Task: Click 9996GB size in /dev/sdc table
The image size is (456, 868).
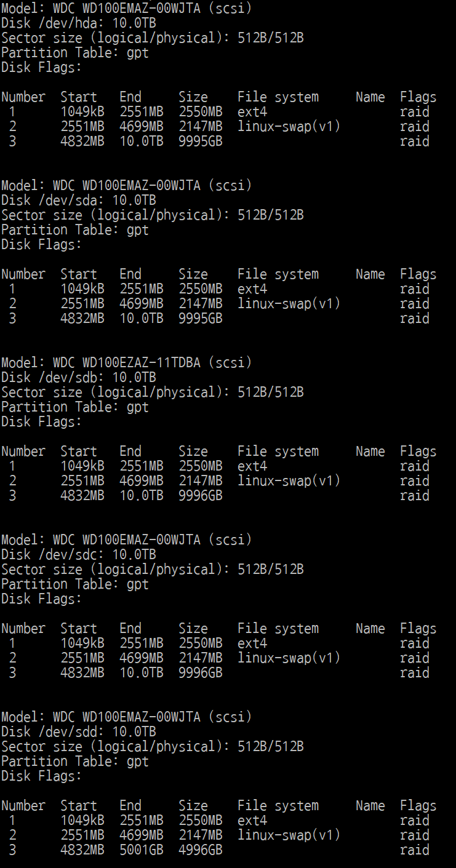Action: (x=200, y=673)
